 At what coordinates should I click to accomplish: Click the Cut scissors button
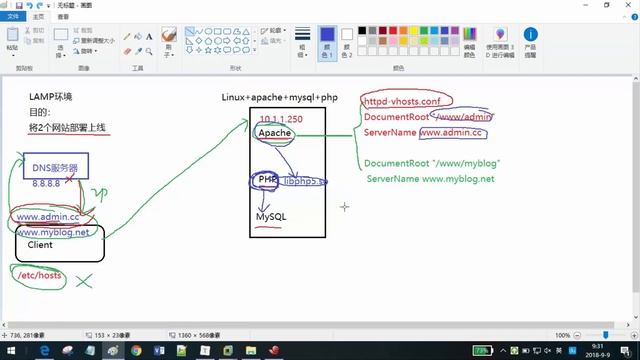(34, 31)
